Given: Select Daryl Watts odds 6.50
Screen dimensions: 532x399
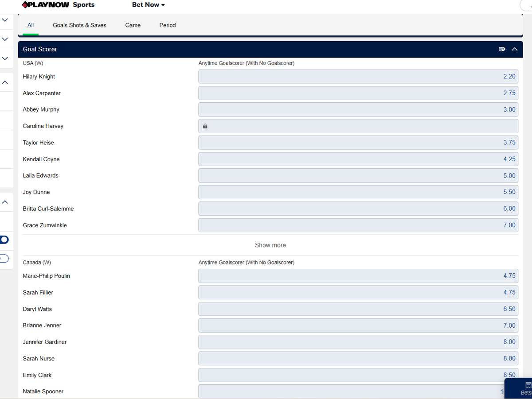Looking at the screenshot, I should click(358, 309).
